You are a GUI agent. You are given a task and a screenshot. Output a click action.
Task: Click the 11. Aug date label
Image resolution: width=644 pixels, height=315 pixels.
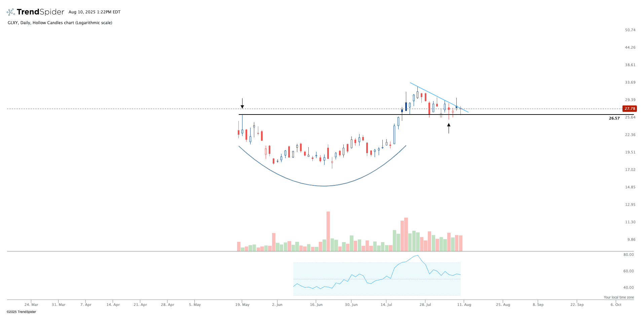464,305
